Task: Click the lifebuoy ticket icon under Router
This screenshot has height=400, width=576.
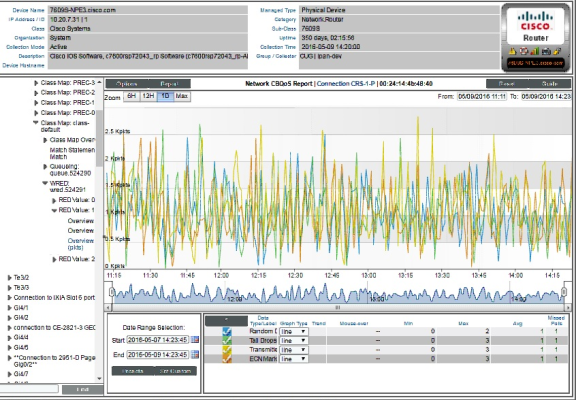Action: [x=523, y=51]
